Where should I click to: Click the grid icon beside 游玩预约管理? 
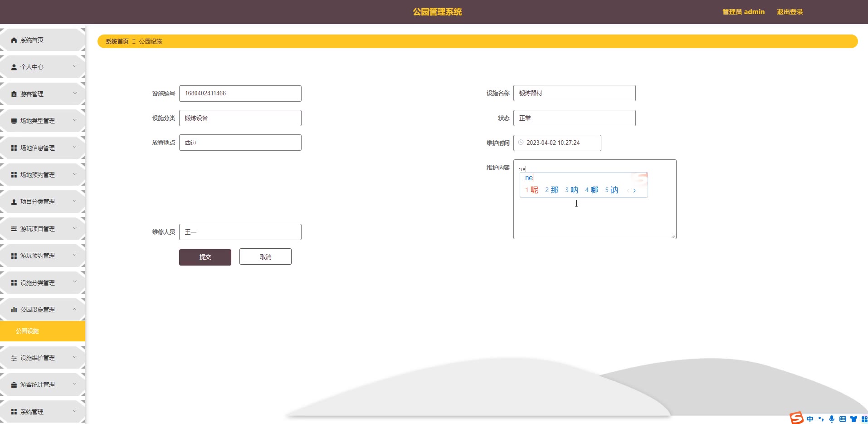point(14,256)
